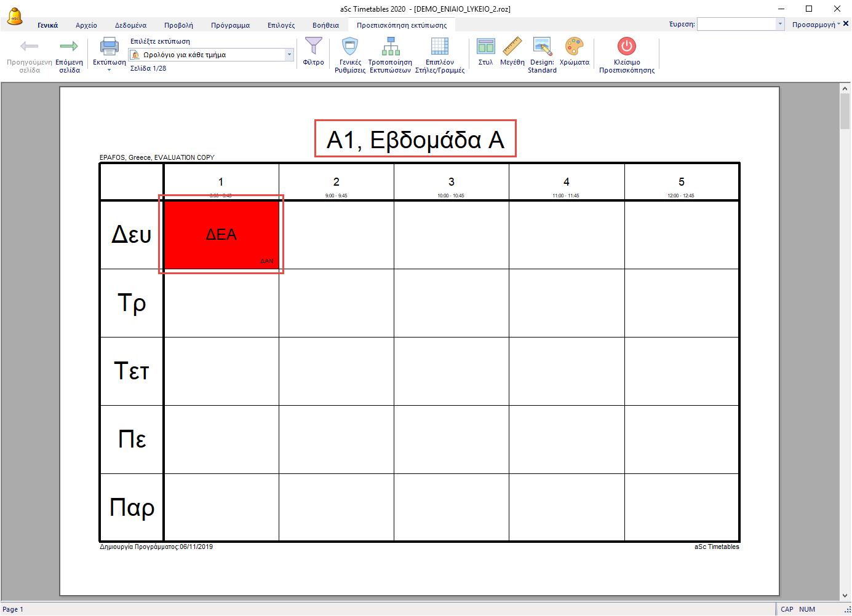Screen dimensions: 852x616
Task: Open the Size ruler icon
Action: coord(512,47)
